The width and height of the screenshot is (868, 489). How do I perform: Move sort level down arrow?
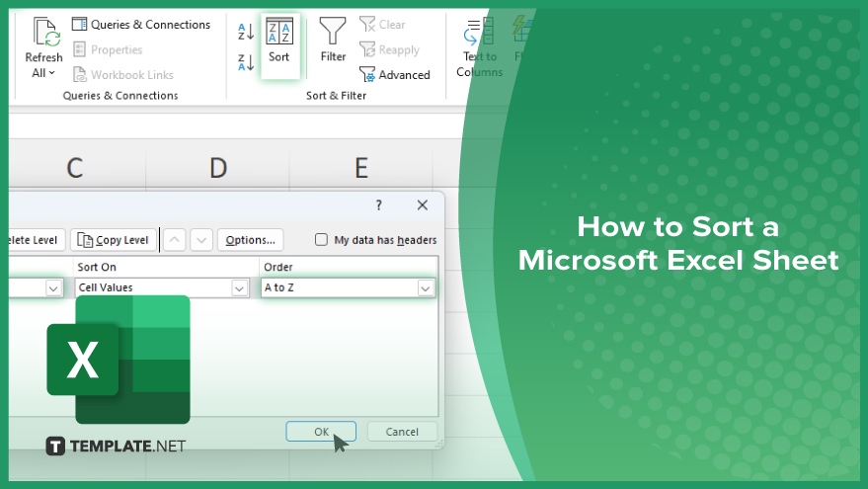[201, 240]
